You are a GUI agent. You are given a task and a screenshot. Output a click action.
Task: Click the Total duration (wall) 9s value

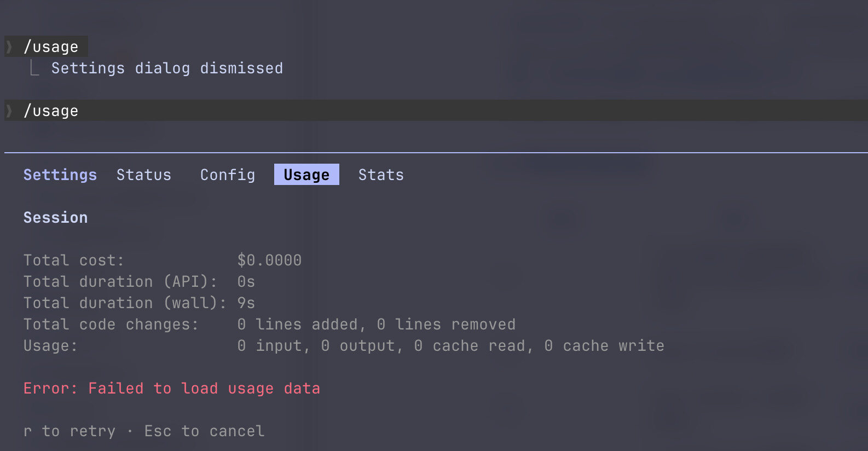[246, 303]
